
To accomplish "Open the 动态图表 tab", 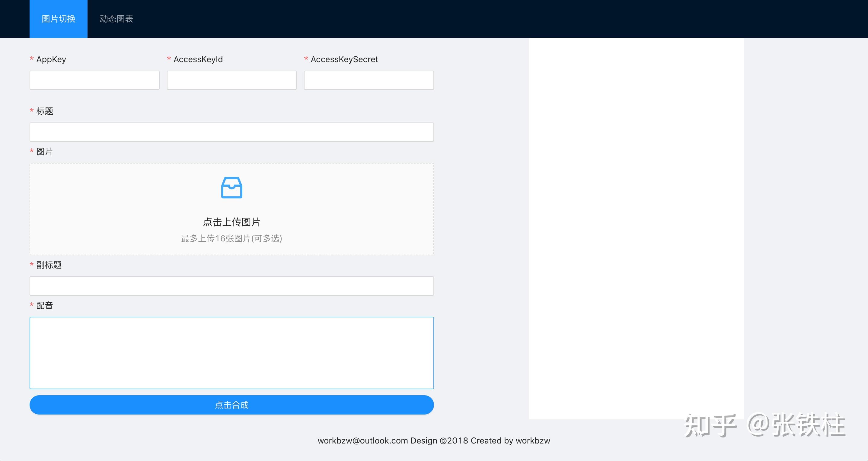I will (116, 19).
